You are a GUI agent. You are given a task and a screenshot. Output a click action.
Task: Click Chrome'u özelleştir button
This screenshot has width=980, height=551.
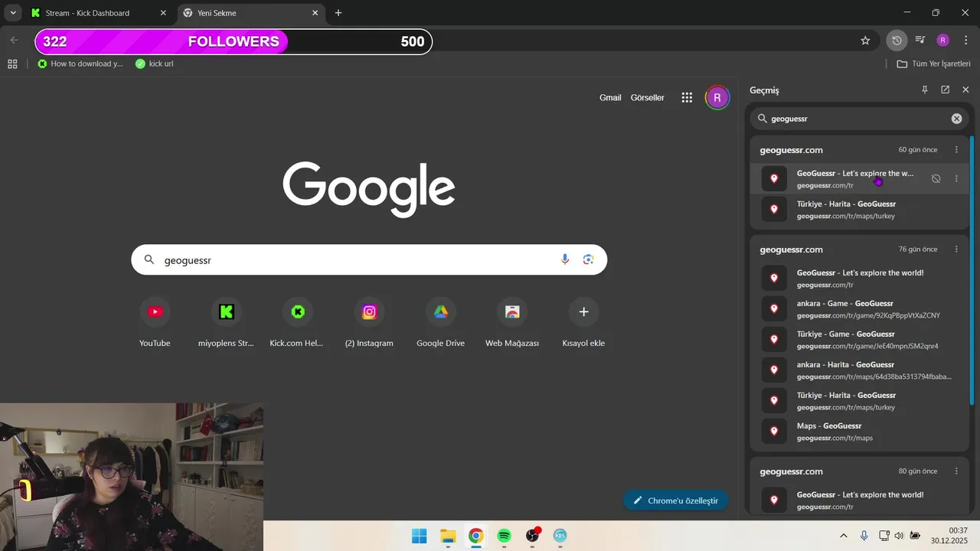(675, 500)
